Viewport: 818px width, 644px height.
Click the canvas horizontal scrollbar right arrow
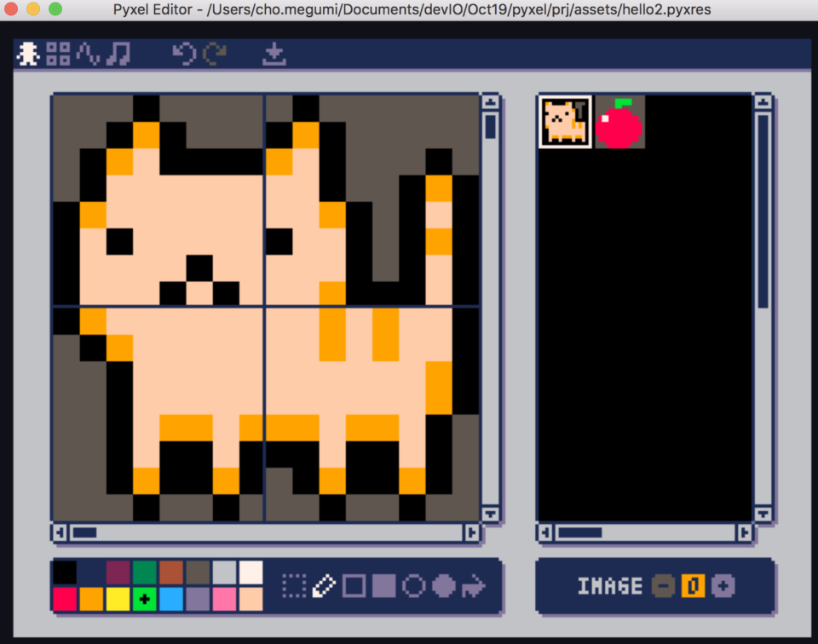coord(472,532)
